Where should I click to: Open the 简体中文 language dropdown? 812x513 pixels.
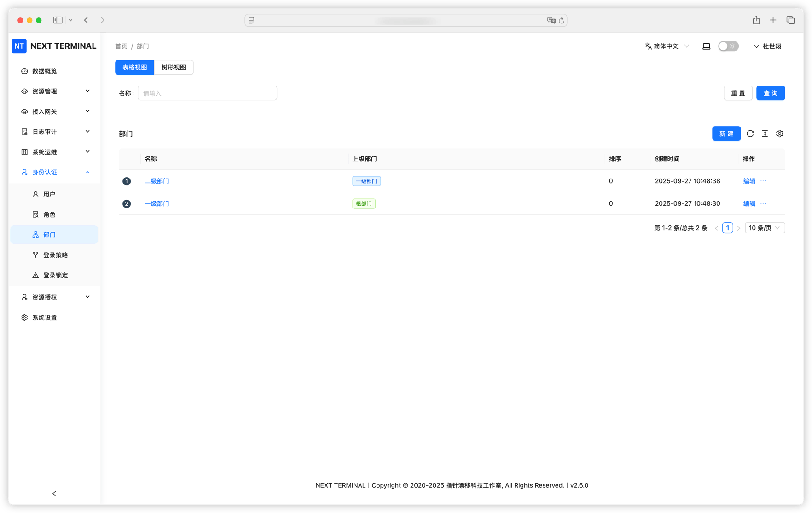(667, 46)
